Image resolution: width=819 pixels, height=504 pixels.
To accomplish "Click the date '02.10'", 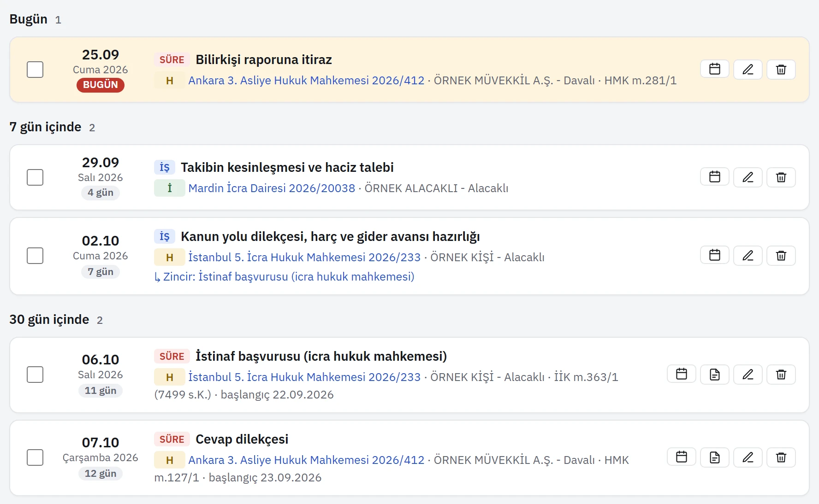I will 101,241.
